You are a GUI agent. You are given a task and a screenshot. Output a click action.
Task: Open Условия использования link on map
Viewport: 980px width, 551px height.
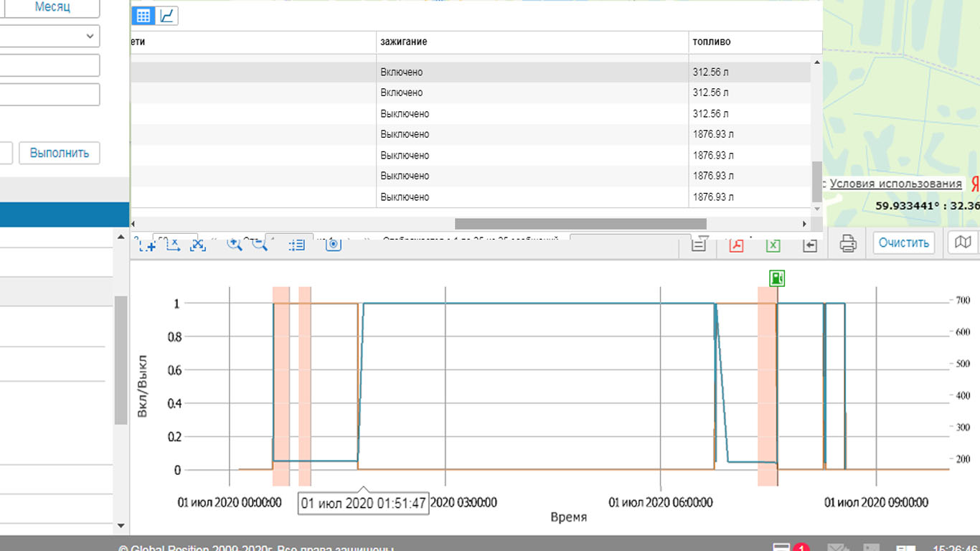(895, 184)
